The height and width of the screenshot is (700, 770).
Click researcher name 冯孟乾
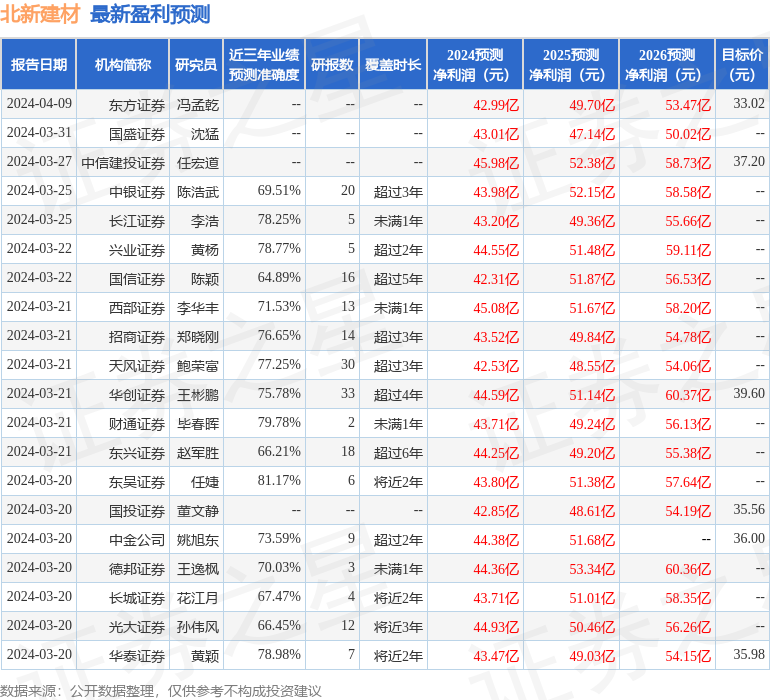click(x=198, y=105)
